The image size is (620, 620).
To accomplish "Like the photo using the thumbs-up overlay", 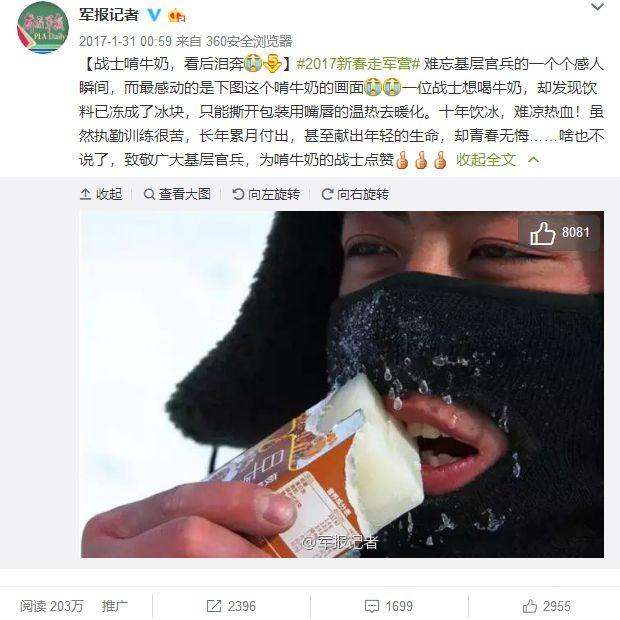I will coord(559,233).
